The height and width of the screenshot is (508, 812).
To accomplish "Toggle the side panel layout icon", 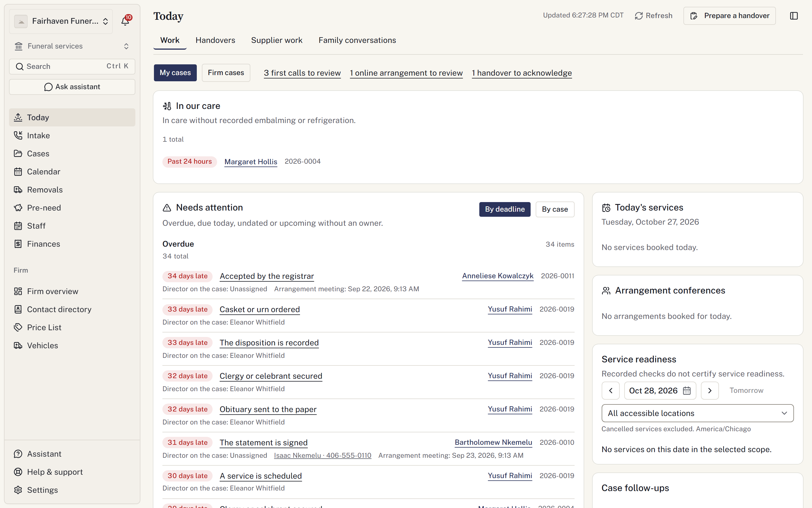I will point(794,16).
